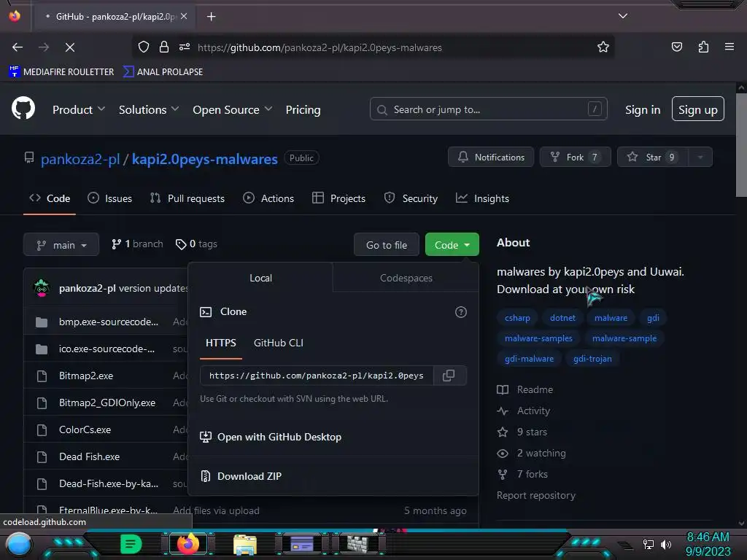Open network icon in the system tray

click(648, 544)
